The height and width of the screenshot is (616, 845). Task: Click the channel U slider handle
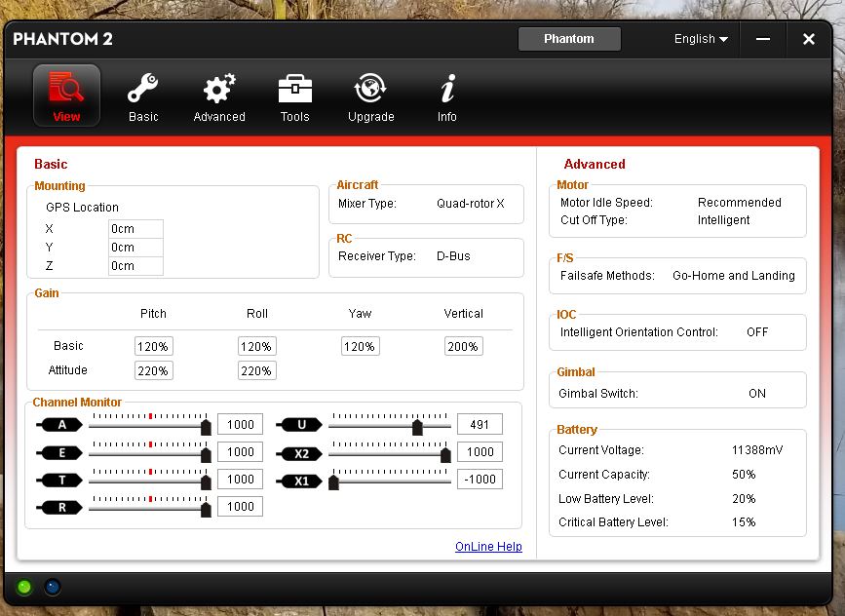[x=417, y=427]
